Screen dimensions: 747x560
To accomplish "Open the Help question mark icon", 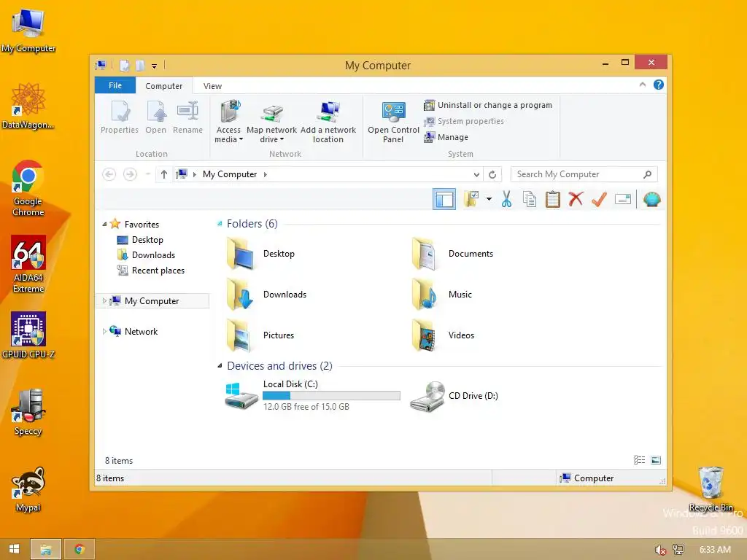I will click(659, 85).
